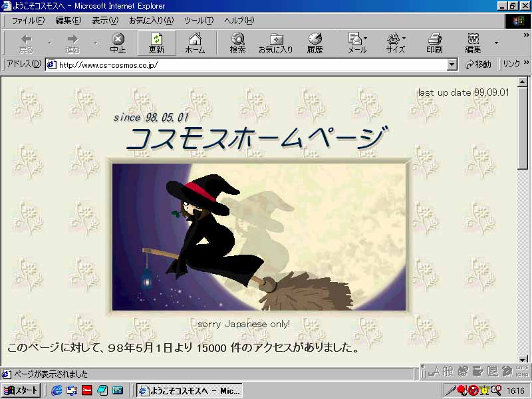This screenshot has height=399, width=532.
Task: Launch Internet Explorer from quick launch bar
Action: click(57, 390)
